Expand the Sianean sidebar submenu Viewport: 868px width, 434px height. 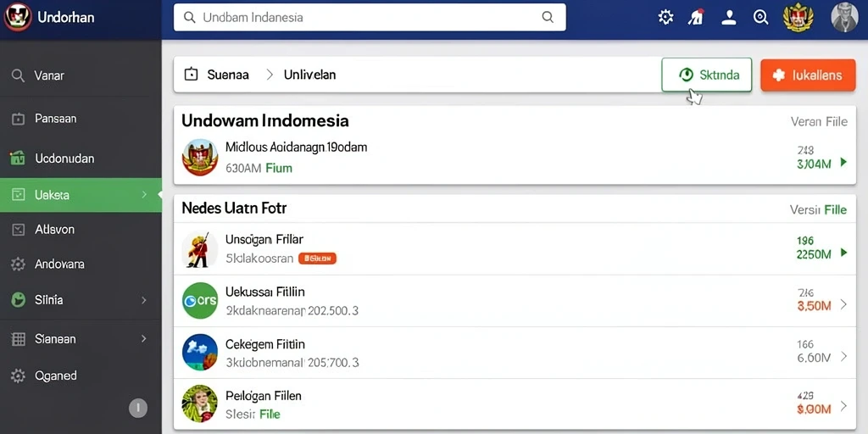tap(144, 338)
